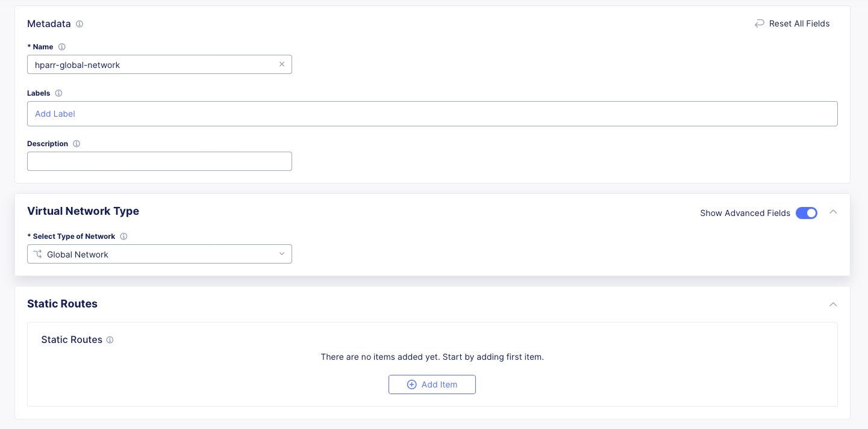Toggle the Show Advanced Fields switch
Image resolution: width=868 pixels, height=429 pixels.
pyautogui.click(x=806, y=213)
